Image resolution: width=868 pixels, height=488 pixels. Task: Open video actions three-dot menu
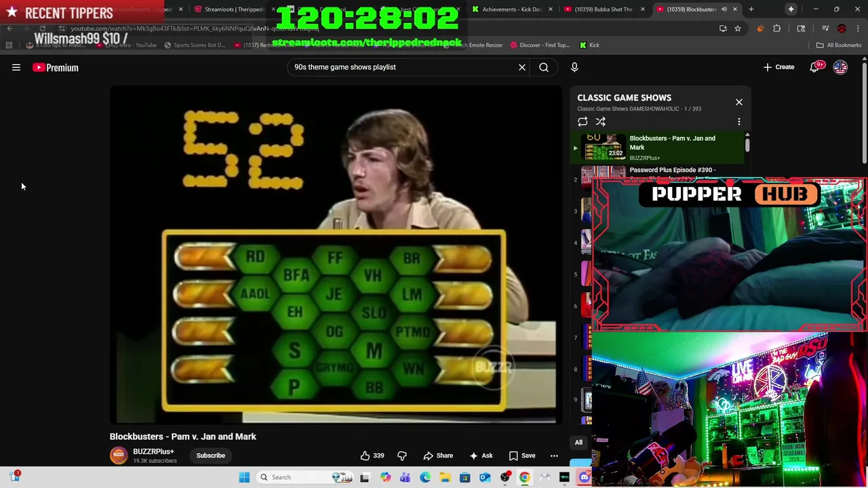[554, 455]
